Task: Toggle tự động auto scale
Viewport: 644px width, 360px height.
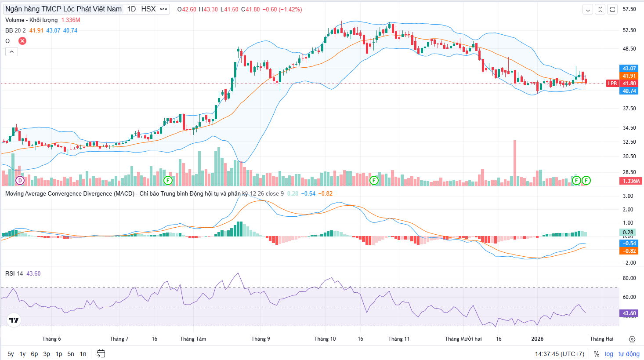Action: (629, 354)
